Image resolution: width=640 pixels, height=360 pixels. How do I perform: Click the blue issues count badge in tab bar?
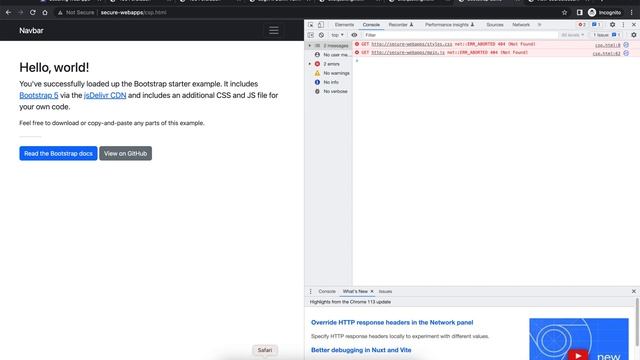pyautogui.click(x=596, y=25)
